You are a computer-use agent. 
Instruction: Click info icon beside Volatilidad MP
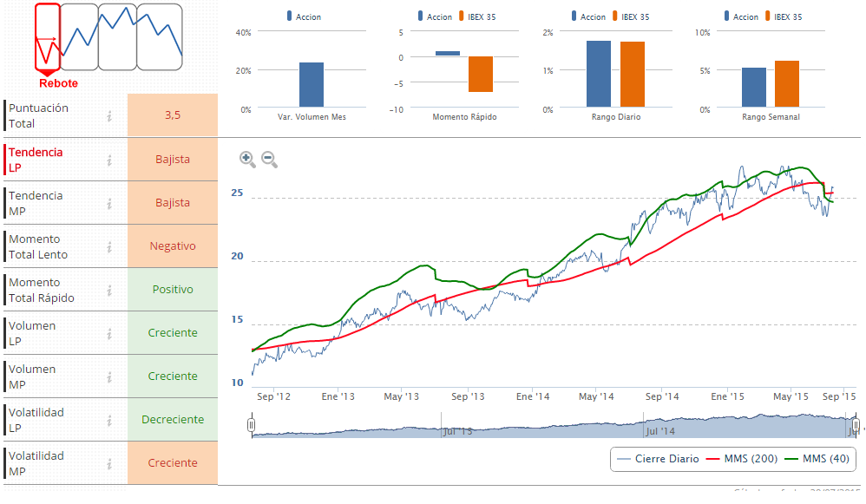pos(109,463)
